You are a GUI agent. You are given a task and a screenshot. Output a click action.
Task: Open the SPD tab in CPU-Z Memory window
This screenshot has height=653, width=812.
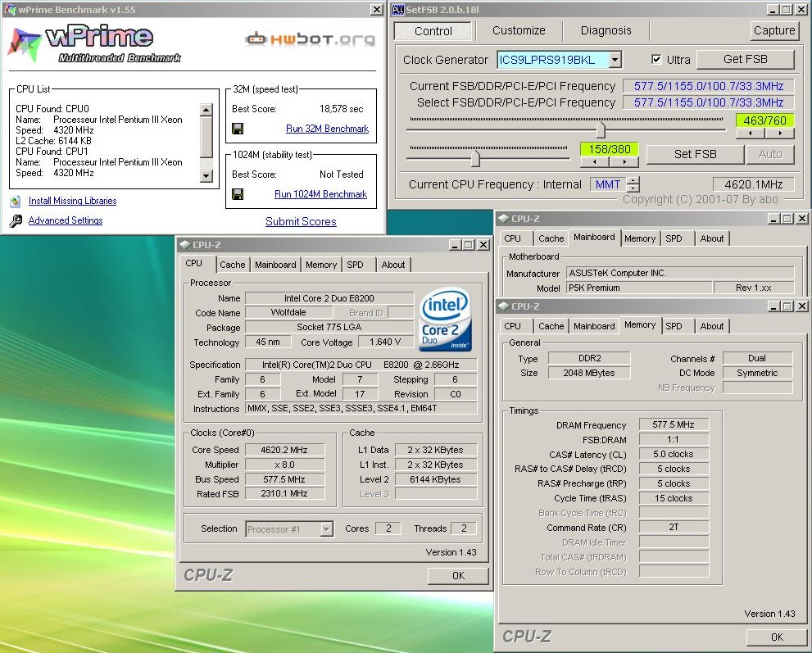click(x=674, y=326)
